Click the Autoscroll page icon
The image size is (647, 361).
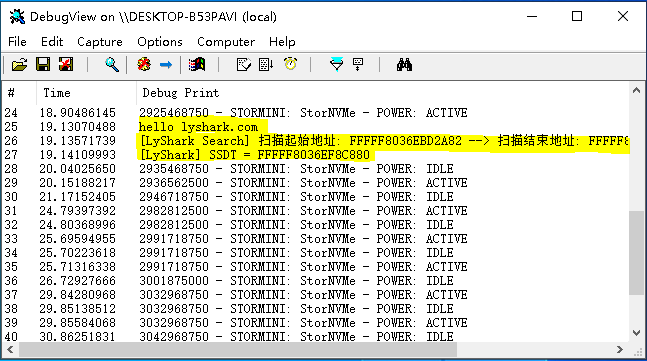tap(243, 65)
